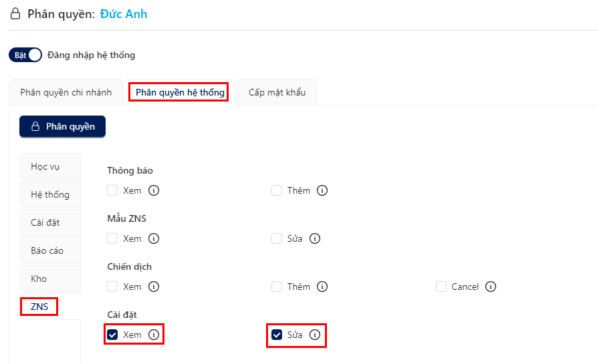Screen dimensions: 597x364
Task: Click info icon next to Mẫu ZNS Xem
Action: point(154,238)
